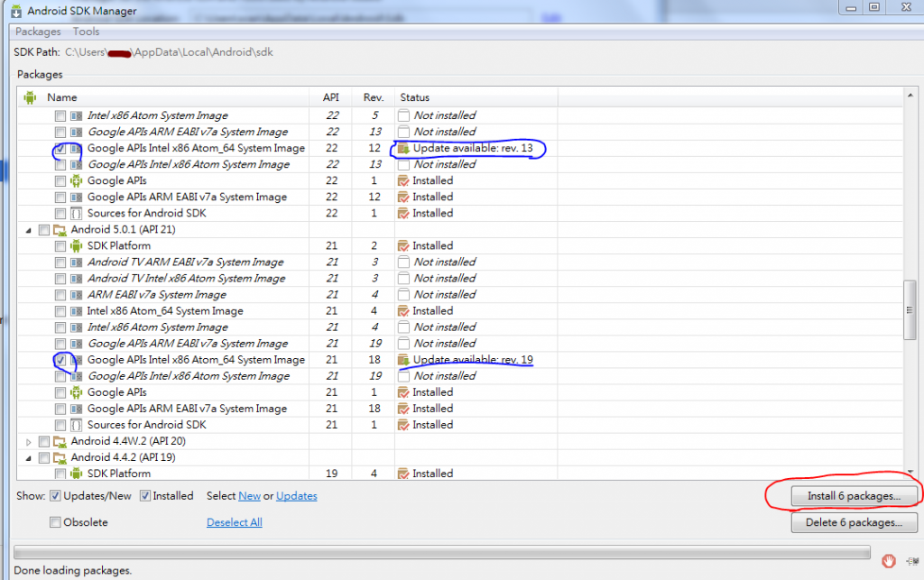Image resolution: width=924 pixels, height=580 pixels.
Task: Open the Packages menu
Action: 38,32
